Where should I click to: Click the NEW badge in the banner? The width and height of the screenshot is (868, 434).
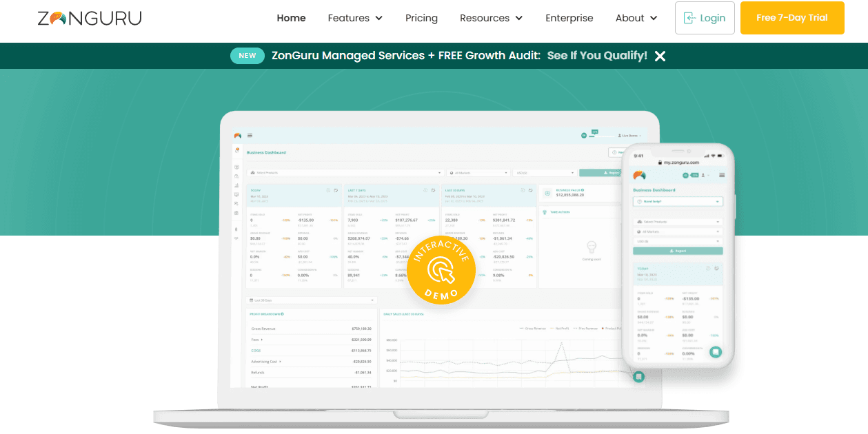point(248,56)
